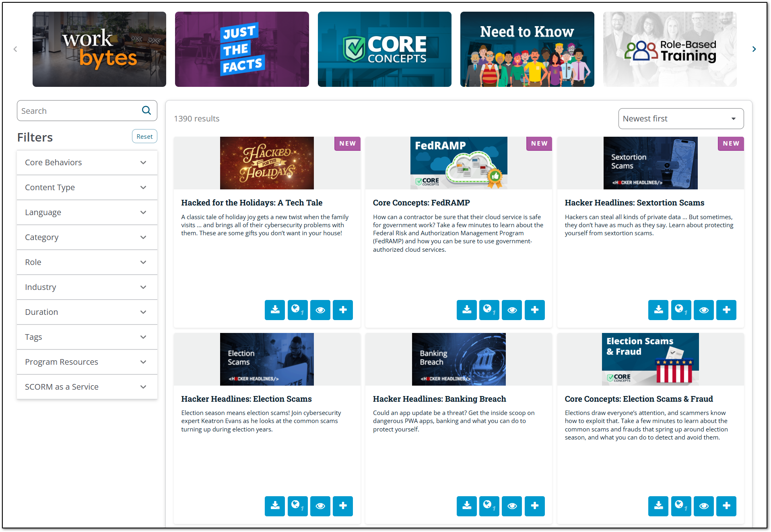The height and width of the screenshot is (532, 771).
Task: Expand the Category filter
Action: (x=87, y=237)
